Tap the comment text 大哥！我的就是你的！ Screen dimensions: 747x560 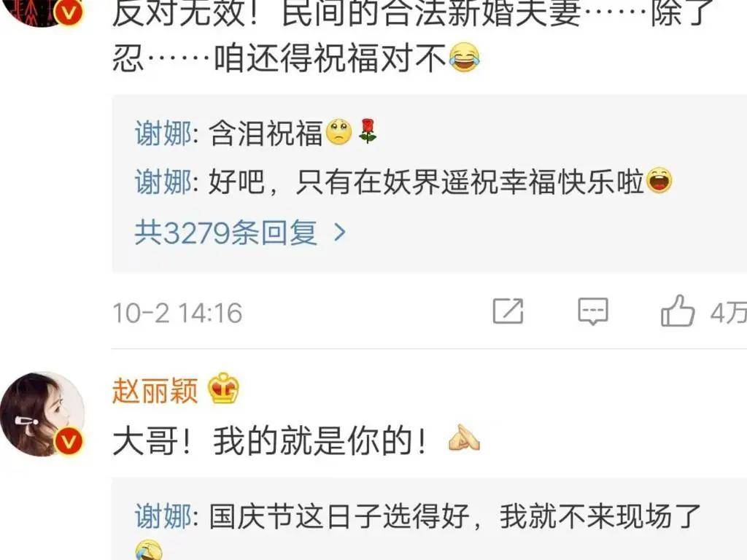point(270,440)
